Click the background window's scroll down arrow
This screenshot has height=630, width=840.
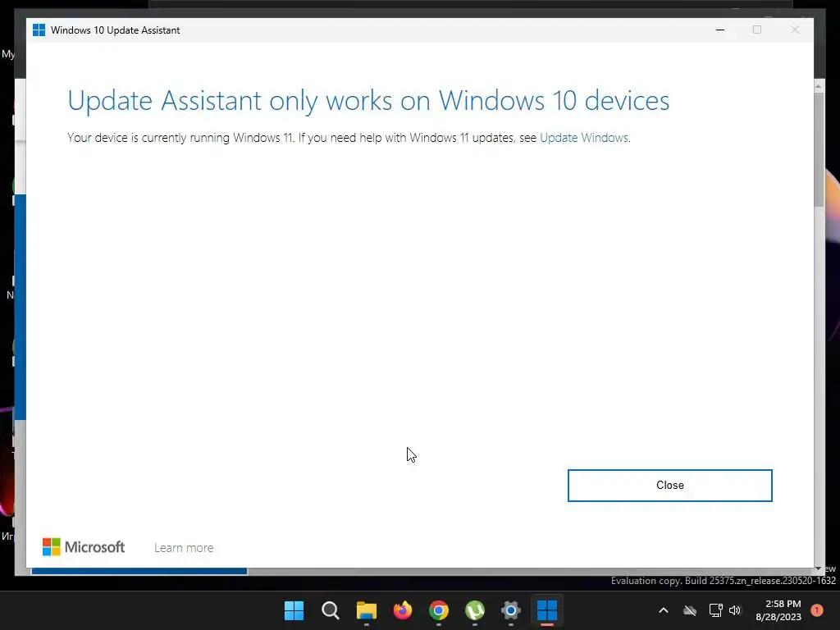point(819,568)
